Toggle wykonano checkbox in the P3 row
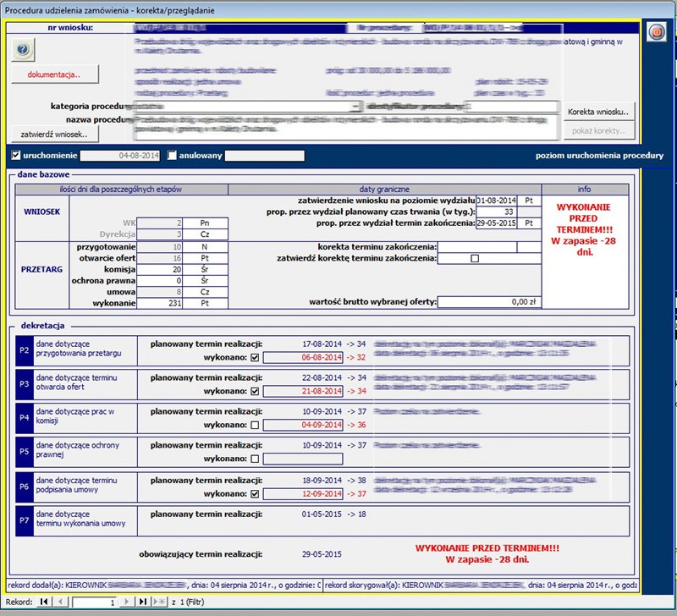Image resolution: width=677 pixels, height=616 pixels. click(x=255, y=391)
